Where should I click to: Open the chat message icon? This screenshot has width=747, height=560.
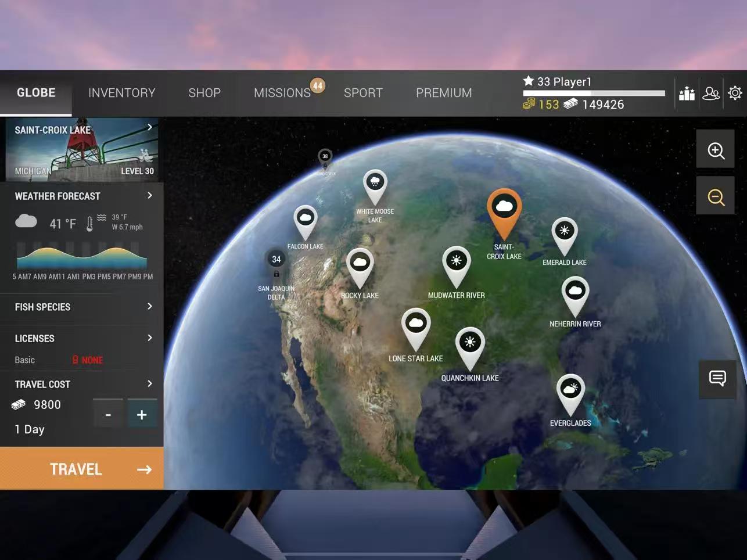tap(717, 379)
